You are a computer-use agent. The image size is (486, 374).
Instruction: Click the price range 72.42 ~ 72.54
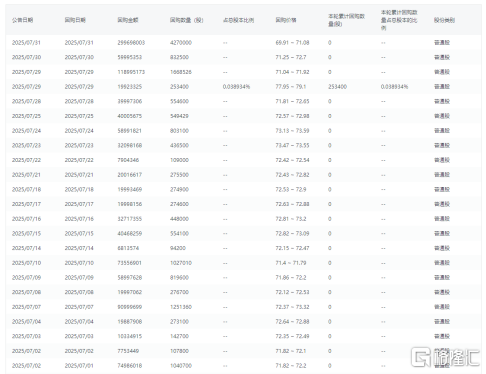tap(292, 160)
